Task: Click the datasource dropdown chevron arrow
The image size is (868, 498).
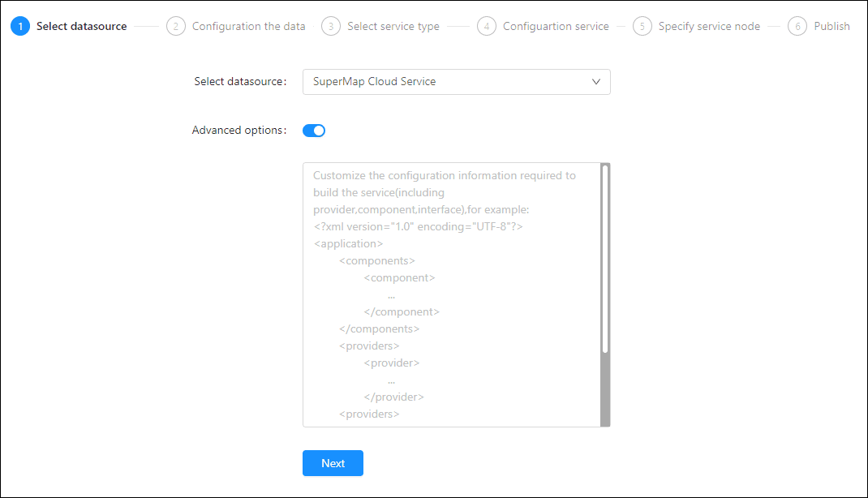Action: (596, 82)
